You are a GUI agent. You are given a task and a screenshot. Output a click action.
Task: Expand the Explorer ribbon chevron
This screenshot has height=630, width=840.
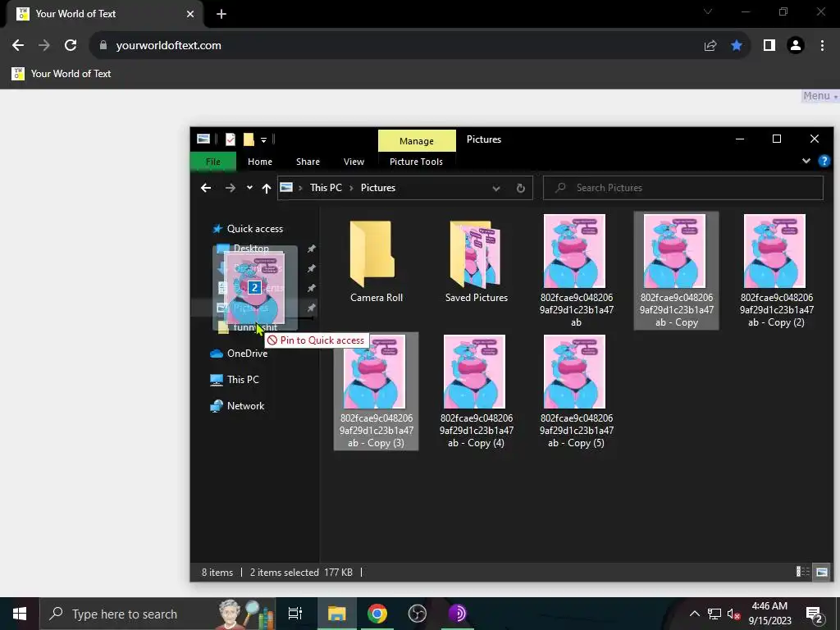806,161
